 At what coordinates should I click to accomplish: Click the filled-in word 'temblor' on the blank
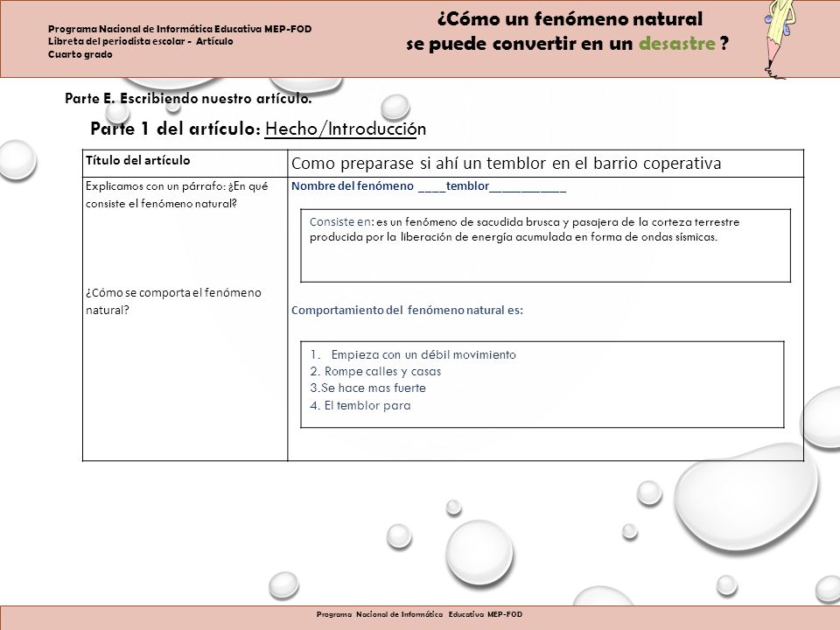click(x=467, y=185)
